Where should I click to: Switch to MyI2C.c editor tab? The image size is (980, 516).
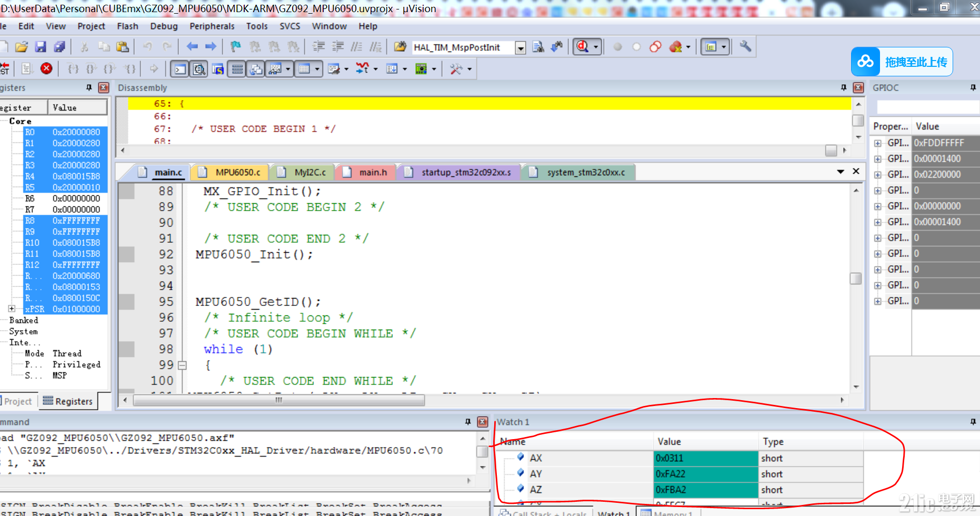click(302, 172)
